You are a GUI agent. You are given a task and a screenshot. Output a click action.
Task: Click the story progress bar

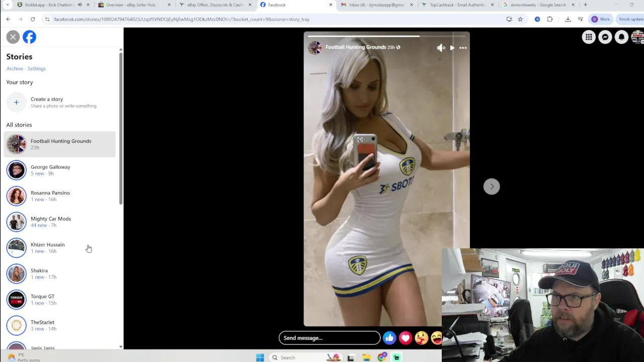coord(386,36)
